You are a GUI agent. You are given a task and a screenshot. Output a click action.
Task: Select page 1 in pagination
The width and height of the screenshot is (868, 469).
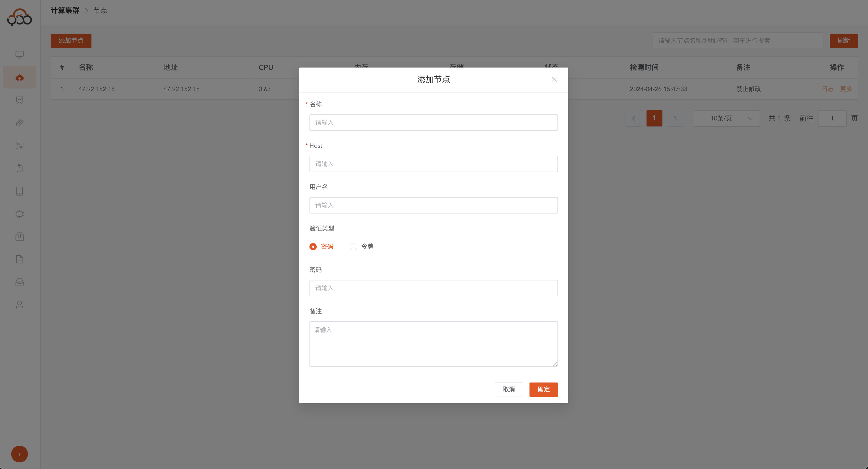(654, 118)
